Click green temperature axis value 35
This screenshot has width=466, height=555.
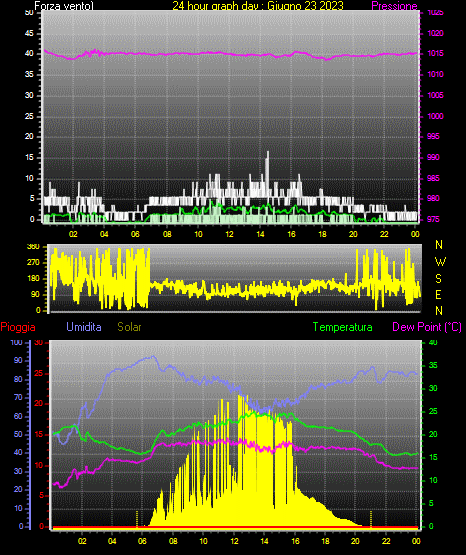click(433, 365)
